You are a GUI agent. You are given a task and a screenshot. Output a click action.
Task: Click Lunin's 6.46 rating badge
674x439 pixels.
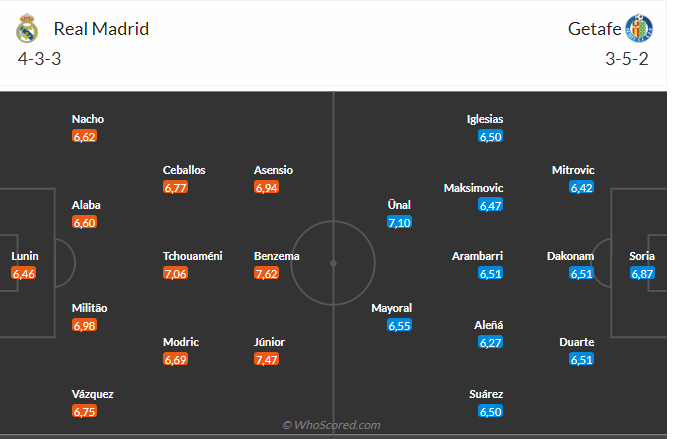24,273
